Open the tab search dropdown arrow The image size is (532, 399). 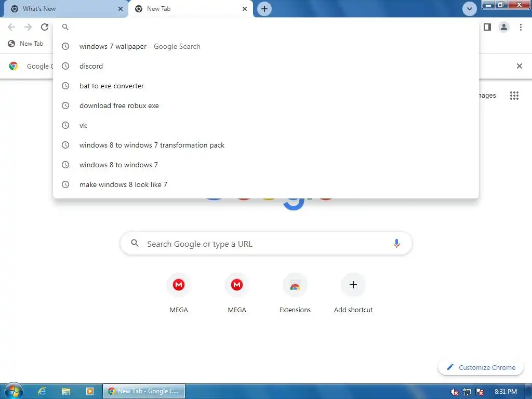470,9
